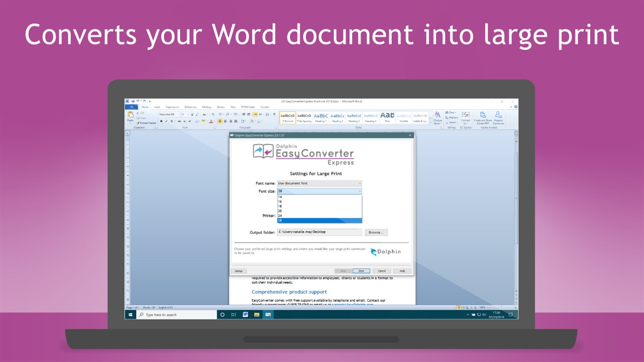
Task: Click the Shrink Font icon
Action: (197, 115)
